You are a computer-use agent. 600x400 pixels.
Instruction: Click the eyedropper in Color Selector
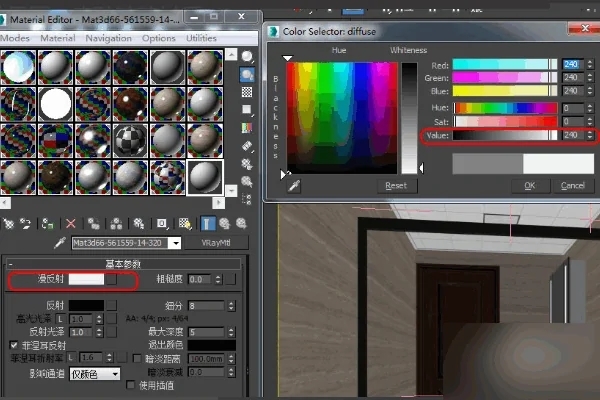click(x=294, y=186)
